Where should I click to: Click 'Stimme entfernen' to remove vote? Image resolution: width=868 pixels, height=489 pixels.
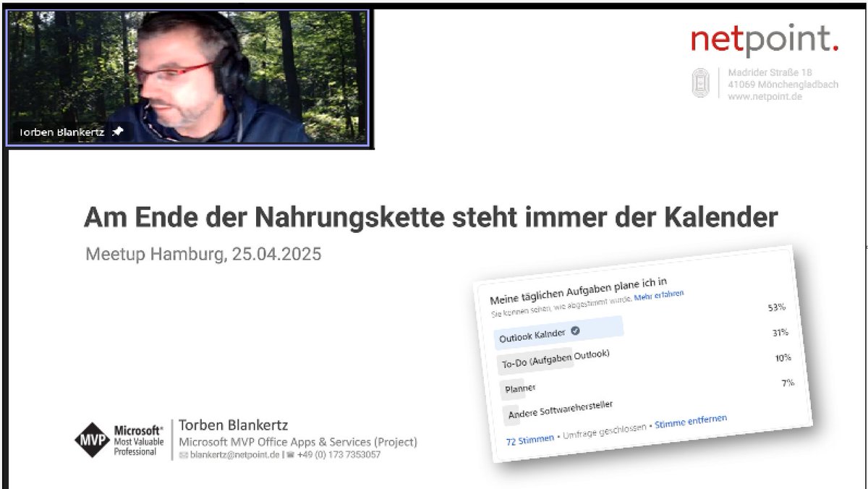point(691,422)
